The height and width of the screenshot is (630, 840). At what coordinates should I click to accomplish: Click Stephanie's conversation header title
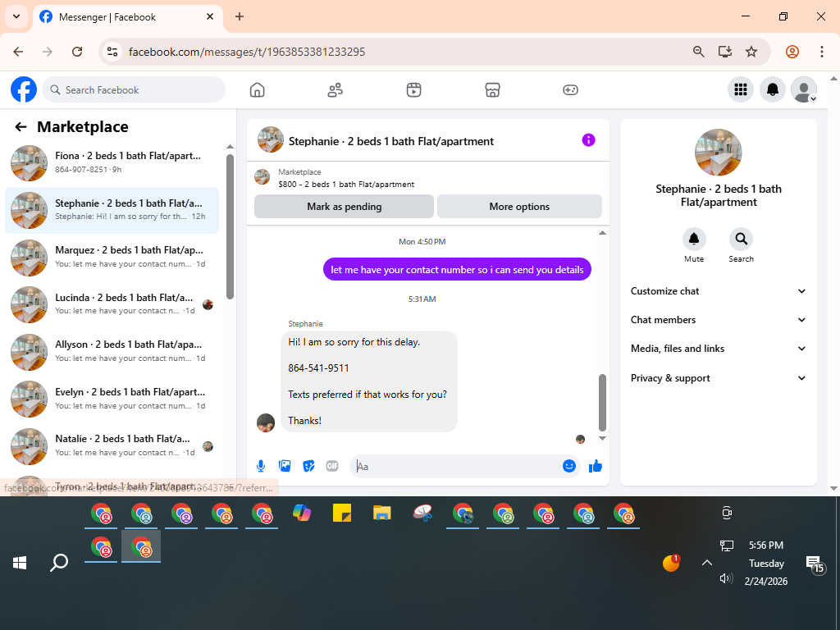pyautogui.click(x=391, y=141)
